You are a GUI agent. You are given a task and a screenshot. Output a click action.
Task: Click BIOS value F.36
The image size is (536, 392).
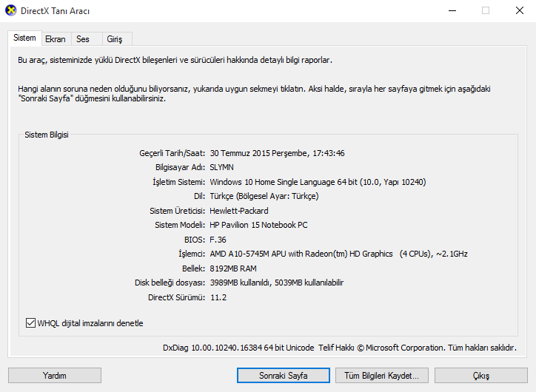point(218,240)
